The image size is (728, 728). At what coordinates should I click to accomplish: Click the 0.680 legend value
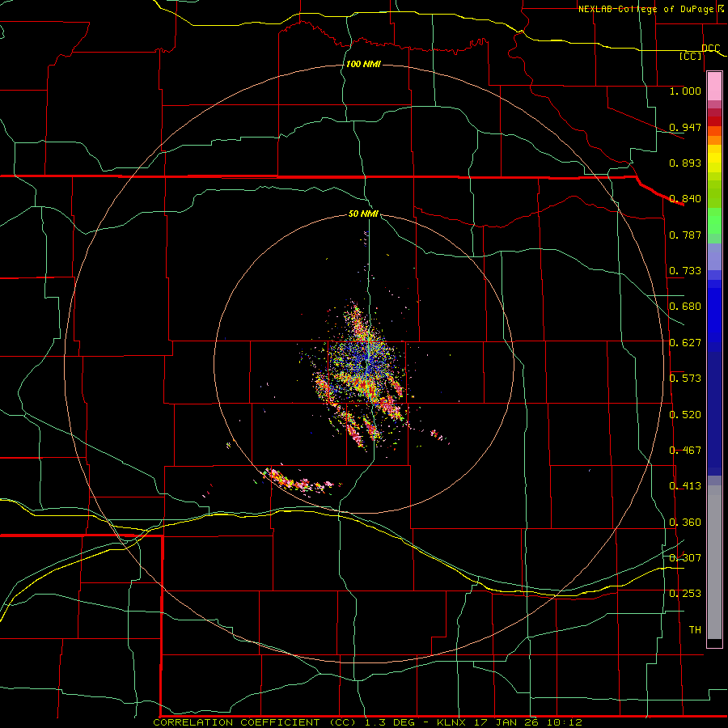[685, 307]
